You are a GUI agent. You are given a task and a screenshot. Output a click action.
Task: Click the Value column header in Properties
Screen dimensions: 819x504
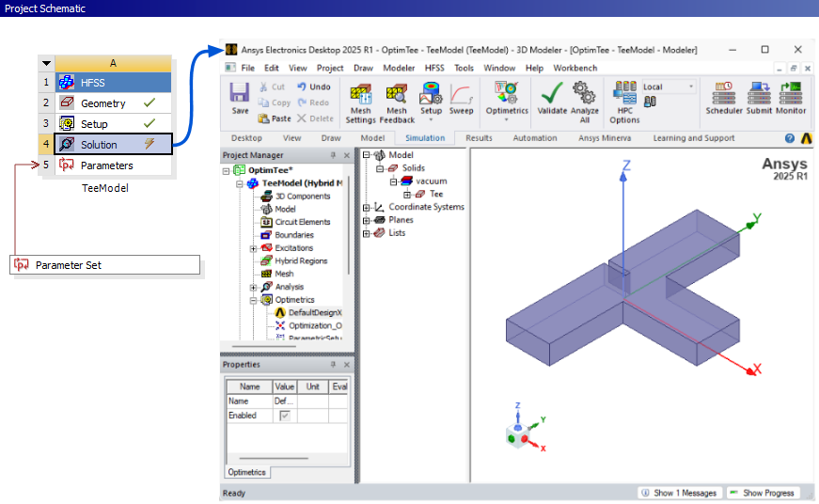tap(285, 386)
